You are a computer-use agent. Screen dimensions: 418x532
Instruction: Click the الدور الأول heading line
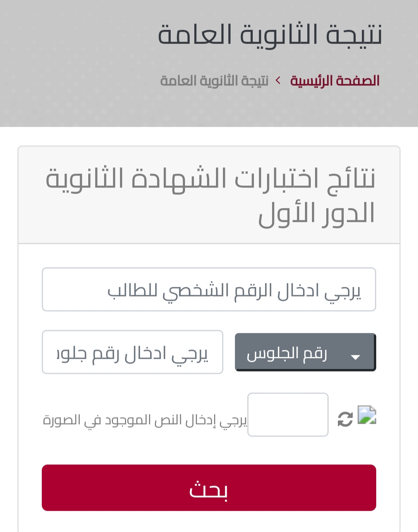[x=317, y=213]
